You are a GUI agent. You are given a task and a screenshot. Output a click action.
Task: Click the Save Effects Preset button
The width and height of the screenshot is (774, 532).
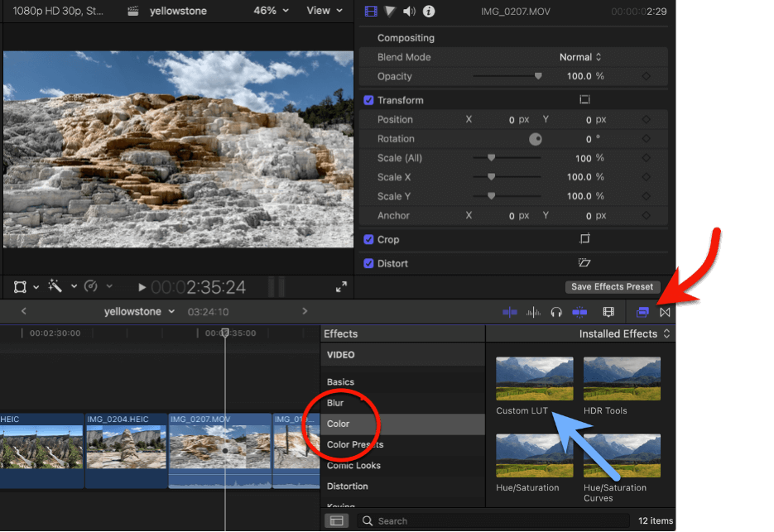(611, 287)
